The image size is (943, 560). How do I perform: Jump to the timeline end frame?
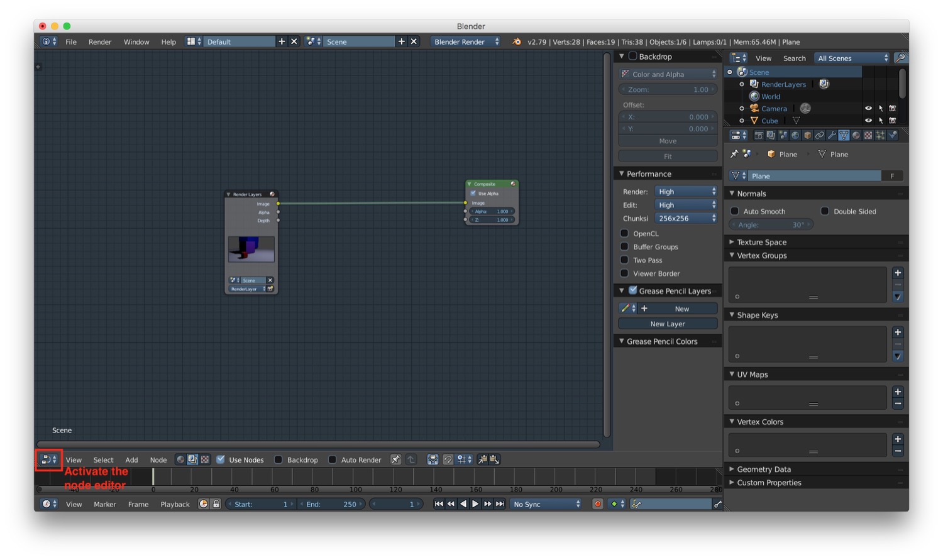[x=500, y=504]
